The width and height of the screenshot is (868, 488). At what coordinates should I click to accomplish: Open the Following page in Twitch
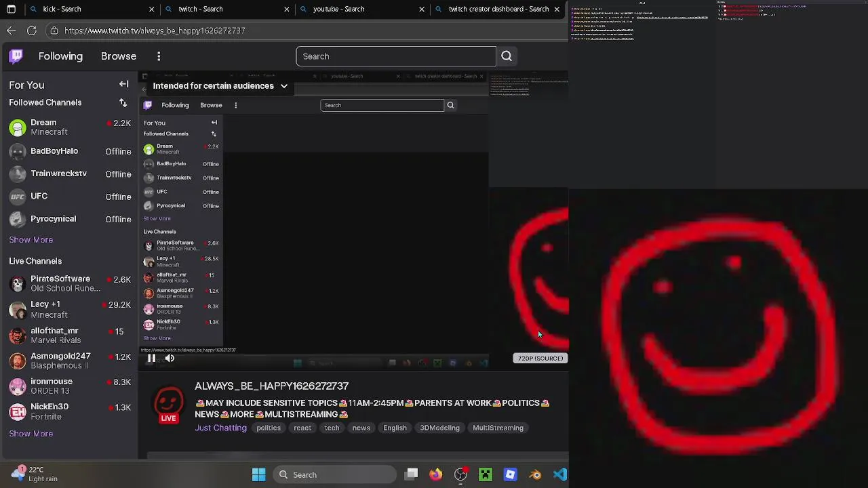[x=60, y=56]
